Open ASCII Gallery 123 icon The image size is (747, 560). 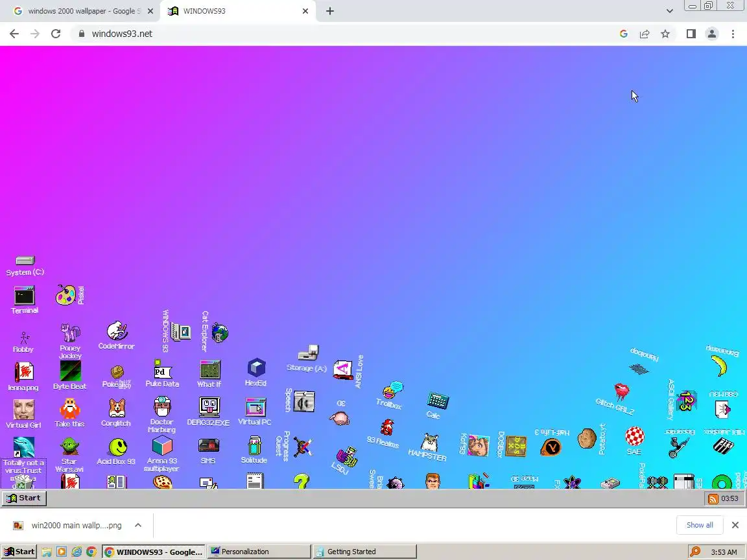click(687, 401)
